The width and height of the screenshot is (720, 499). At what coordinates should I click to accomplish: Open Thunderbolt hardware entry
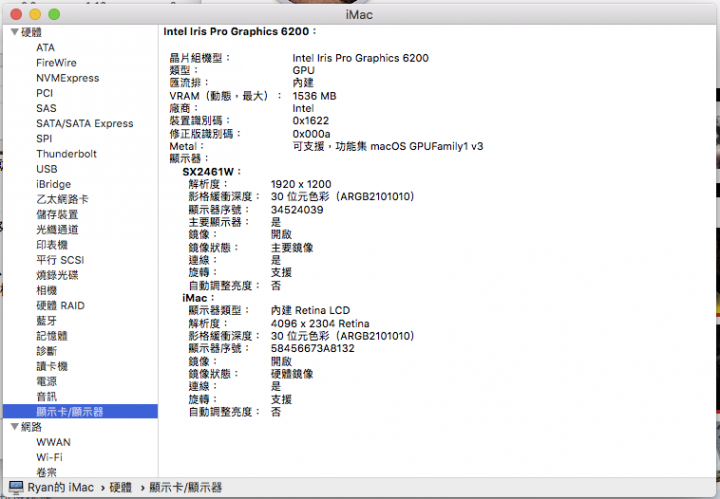67,154
